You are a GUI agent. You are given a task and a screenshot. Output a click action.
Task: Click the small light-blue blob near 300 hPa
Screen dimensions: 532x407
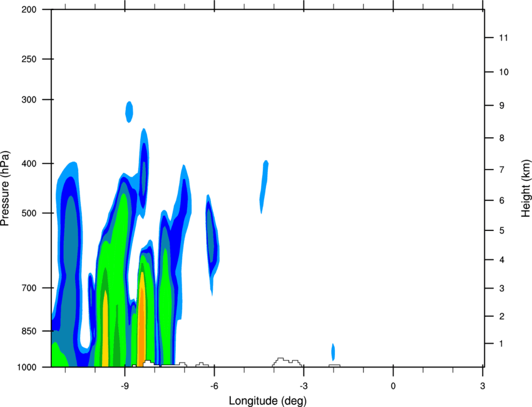[129, 111]
